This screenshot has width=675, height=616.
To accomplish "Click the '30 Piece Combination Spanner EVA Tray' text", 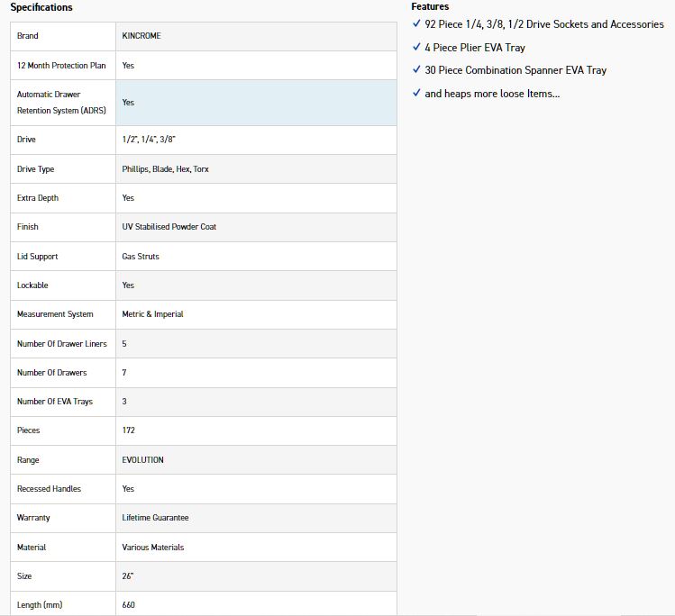I will point(515,70).
